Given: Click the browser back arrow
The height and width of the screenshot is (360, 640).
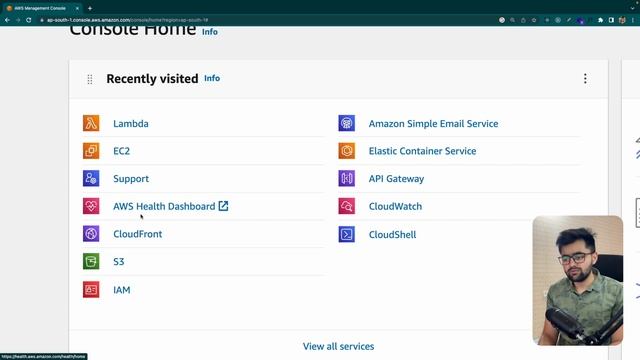Looking at the screenshot, I should point(7,20).
